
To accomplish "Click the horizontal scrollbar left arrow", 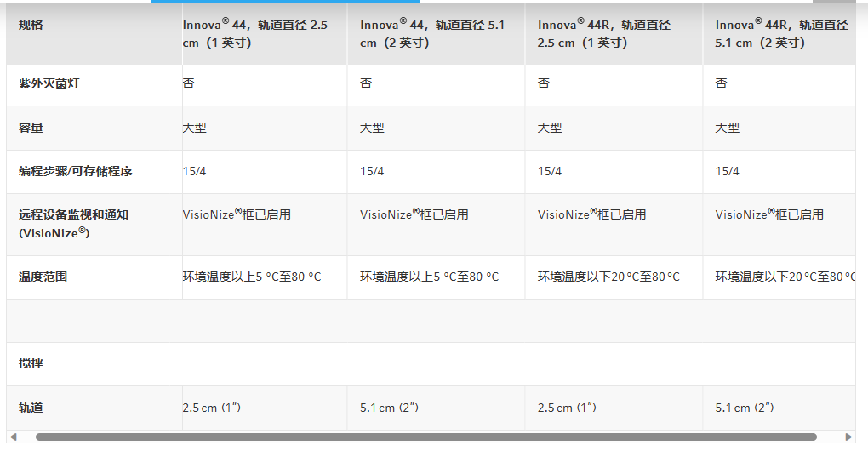I will [x=14, y=437].
